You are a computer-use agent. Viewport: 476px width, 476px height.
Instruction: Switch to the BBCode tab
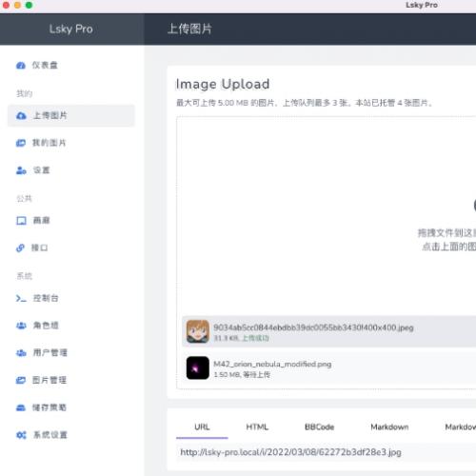pos(319,427)
